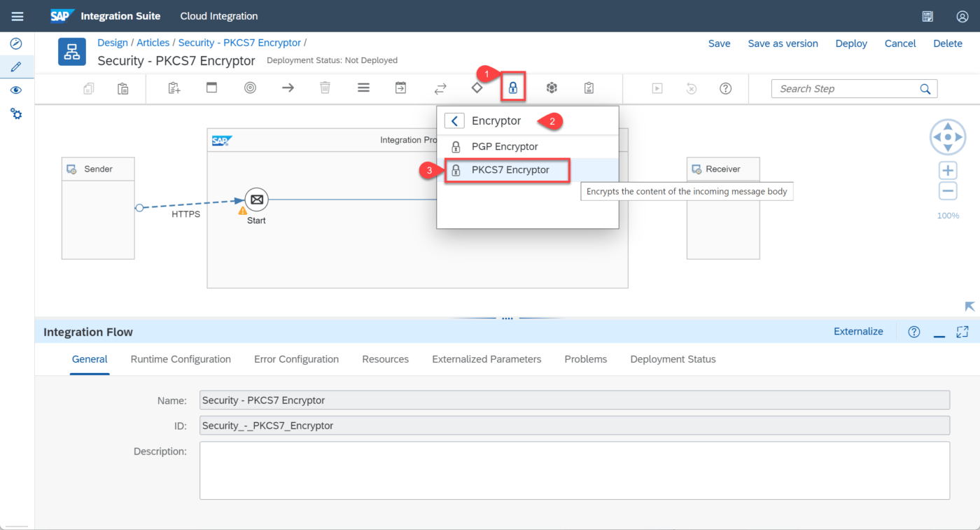Image resolution: width=980 pixels, height=530 pixels.
Task: Click the Externalize link
Action: (858, 331)
